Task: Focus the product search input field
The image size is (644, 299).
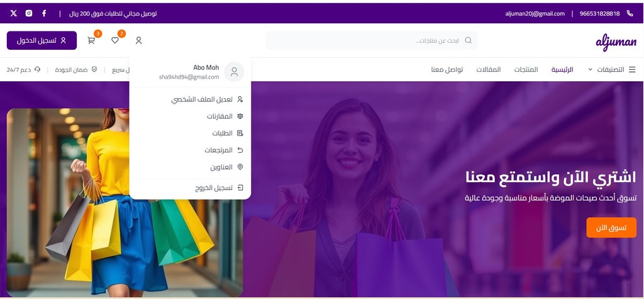Action: click(x=372, y=40)
